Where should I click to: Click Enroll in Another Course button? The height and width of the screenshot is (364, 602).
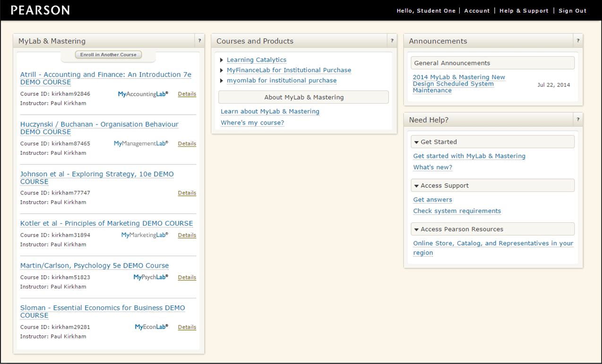[x=108, y=55]
